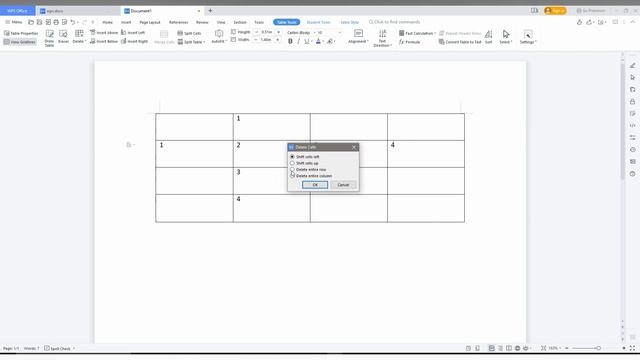Click the Print icon in quick access
Screen dimensions: 640x360
pos(56,22)
